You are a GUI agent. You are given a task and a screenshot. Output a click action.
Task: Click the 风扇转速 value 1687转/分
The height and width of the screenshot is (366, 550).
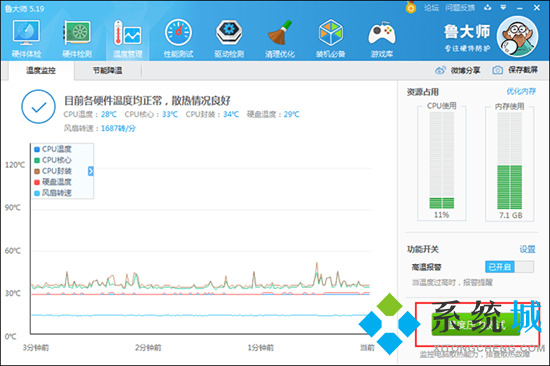[x=118, y=128]
